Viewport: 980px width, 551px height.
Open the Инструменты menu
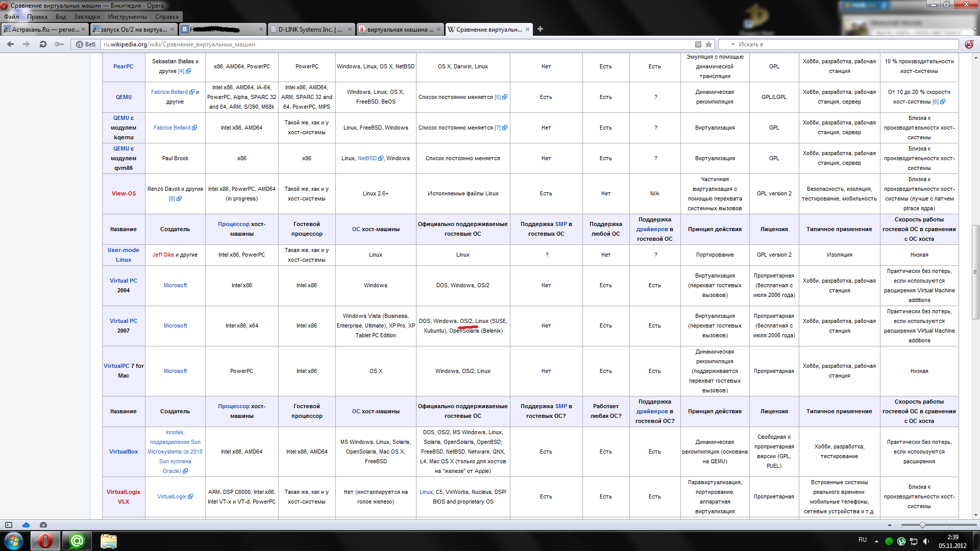coord(128,17)
